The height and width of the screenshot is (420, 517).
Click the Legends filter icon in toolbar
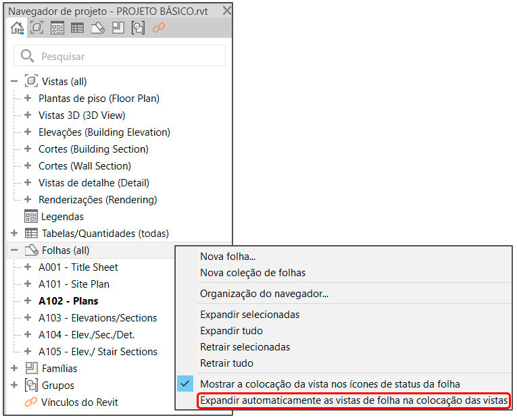point(57,28)
